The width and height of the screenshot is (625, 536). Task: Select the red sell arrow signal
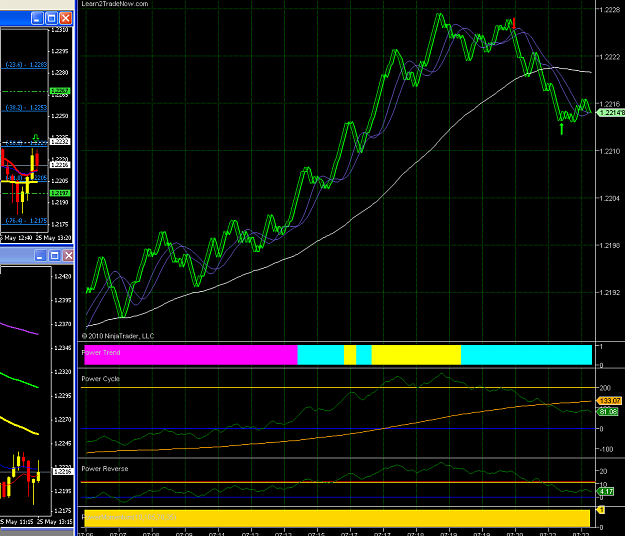pos(514,23)
